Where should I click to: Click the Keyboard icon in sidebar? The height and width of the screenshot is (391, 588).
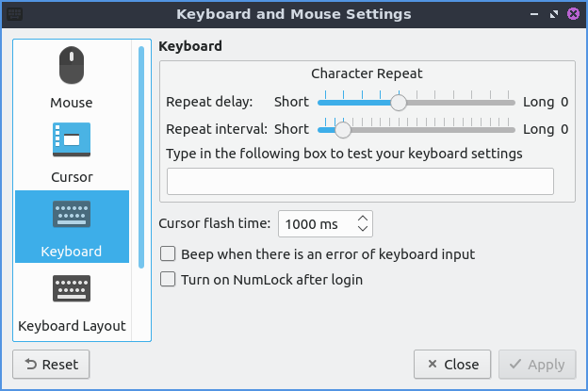tap(72, 216)
